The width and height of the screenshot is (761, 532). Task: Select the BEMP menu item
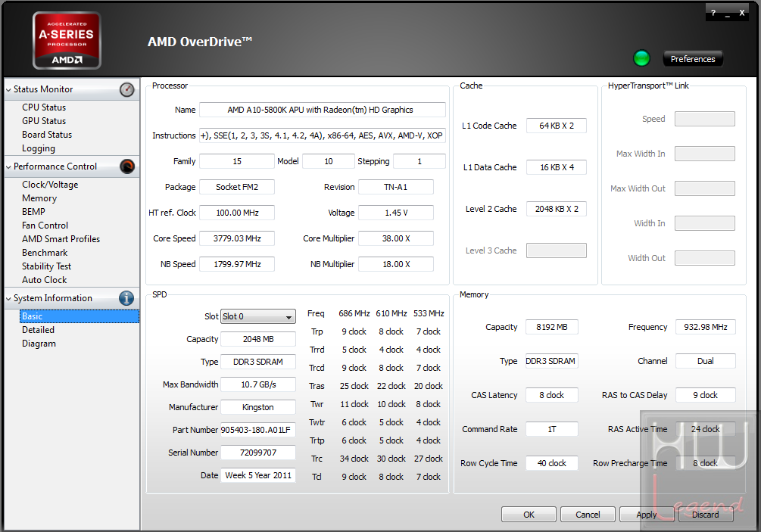coord(33,211)
